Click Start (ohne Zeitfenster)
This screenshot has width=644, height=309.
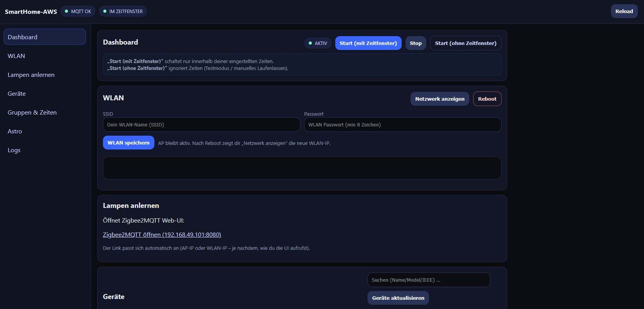pyautogui.click(x=465, y=43)
